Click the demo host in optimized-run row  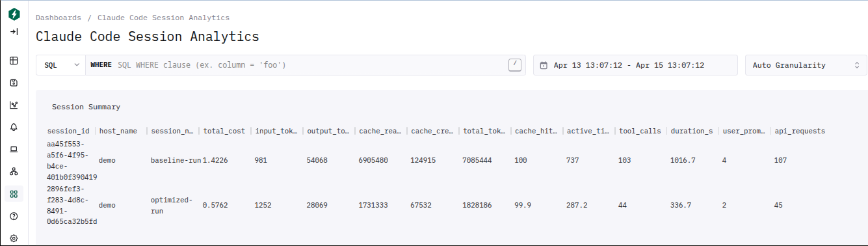click(107, 205)
